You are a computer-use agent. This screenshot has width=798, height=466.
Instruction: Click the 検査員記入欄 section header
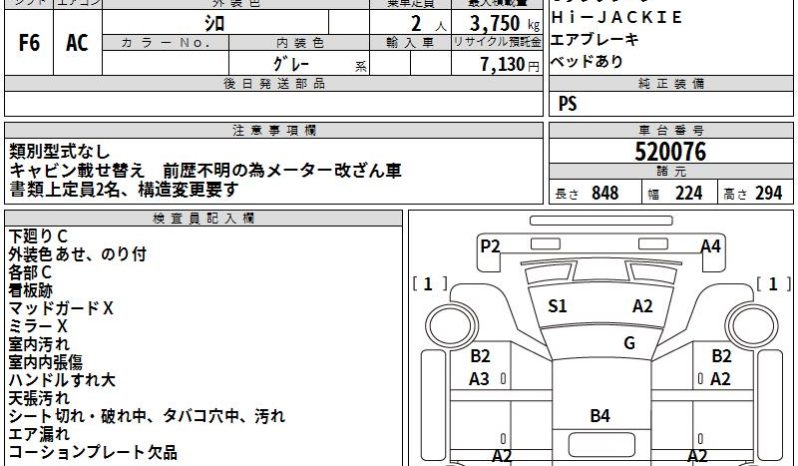click(203, 218)
